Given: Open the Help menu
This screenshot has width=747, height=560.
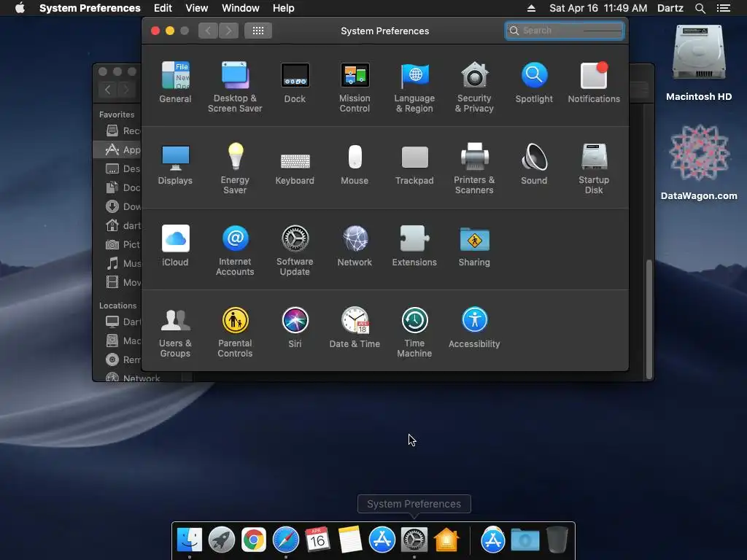Looking at the screenshot, I should [x=284, y=8].
